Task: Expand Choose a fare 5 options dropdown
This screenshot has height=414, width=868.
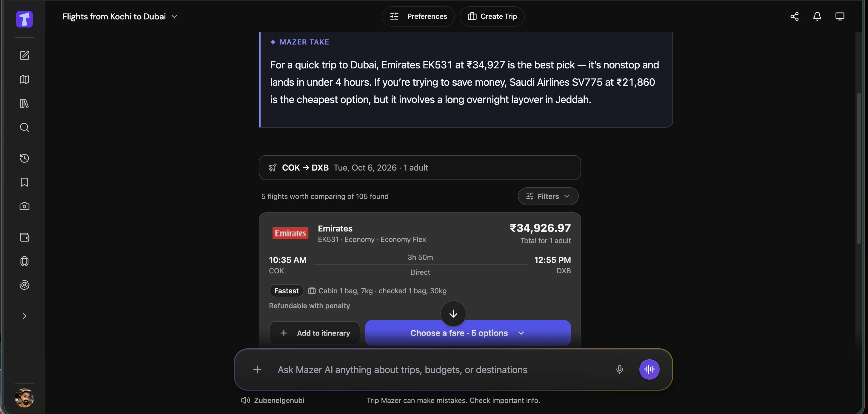Action: 468,333
